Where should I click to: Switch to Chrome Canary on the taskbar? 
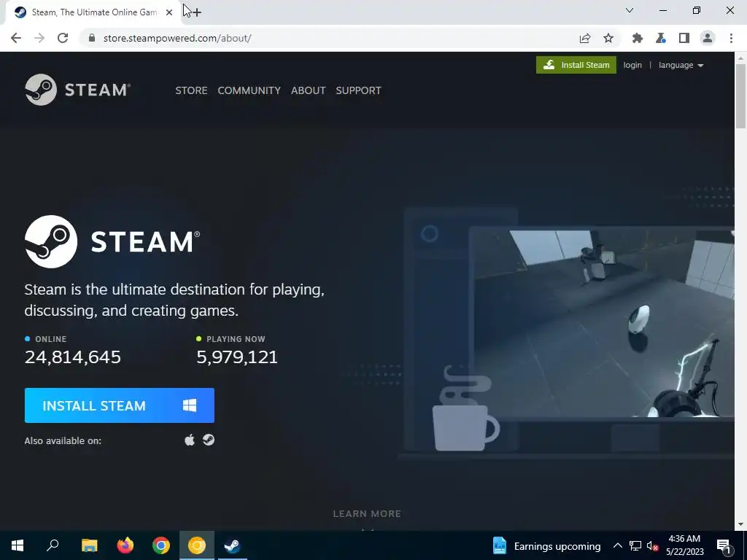pos(197,545)
